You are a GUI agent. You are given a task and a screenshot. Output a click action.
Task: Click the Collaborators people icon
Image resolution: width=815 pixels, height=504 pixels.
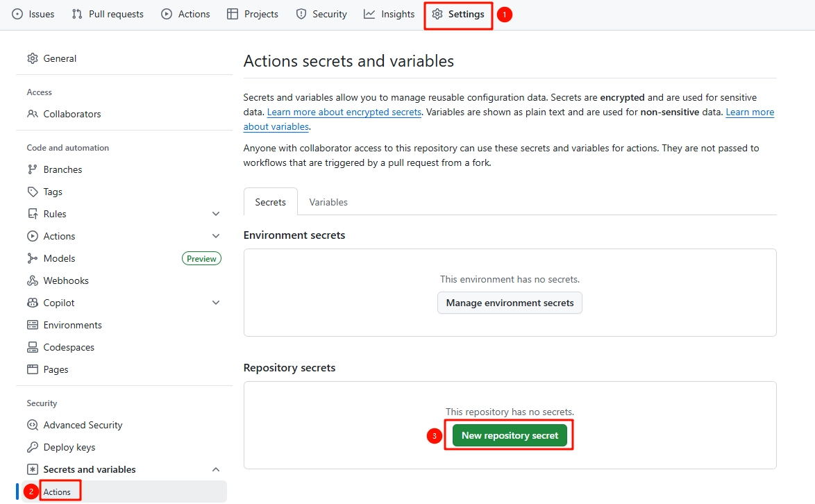point(32,114)
